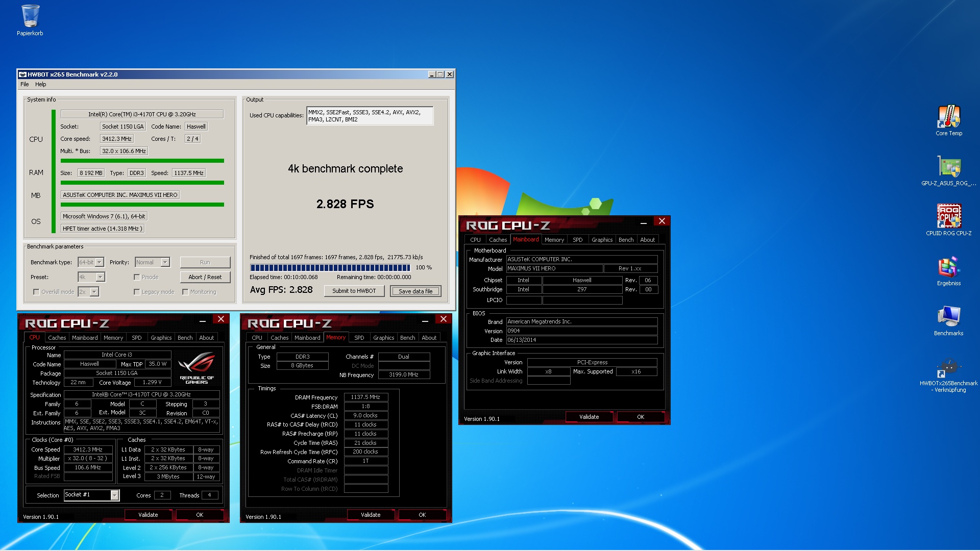Screen dimensions: 980x551
Task: Click the DRAM Frequency 1137.5 MHz value
Action: click(365, 397)
